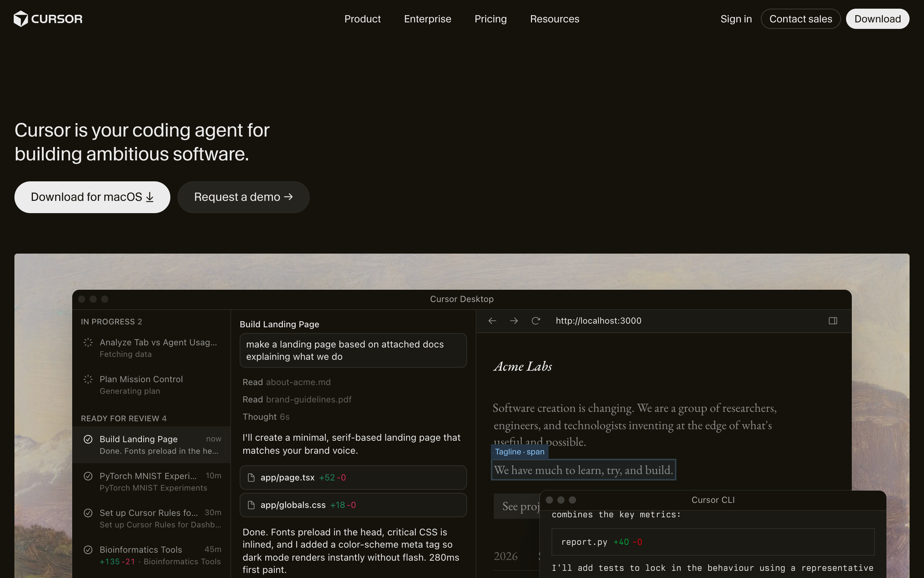The image size is (924, 578).
Task: Click the Sign in link
Action: point(736,19)
